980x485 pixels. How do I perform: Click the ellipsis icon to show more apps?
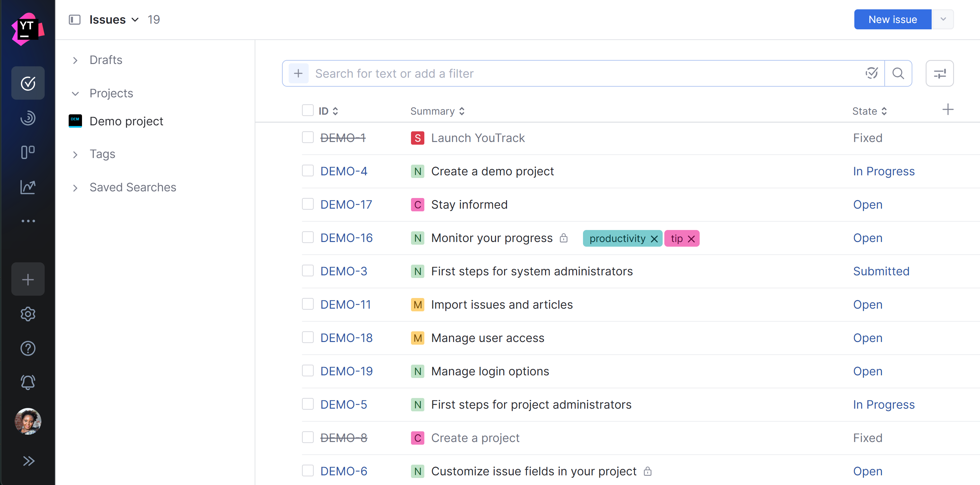coord(28,221)
